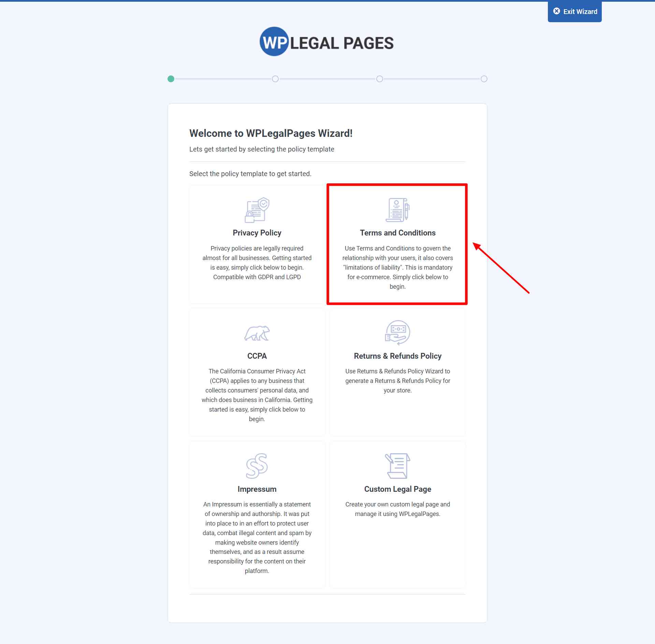
Task: Click the close icon in Exit Wizard
Action: tap(556, 11)
